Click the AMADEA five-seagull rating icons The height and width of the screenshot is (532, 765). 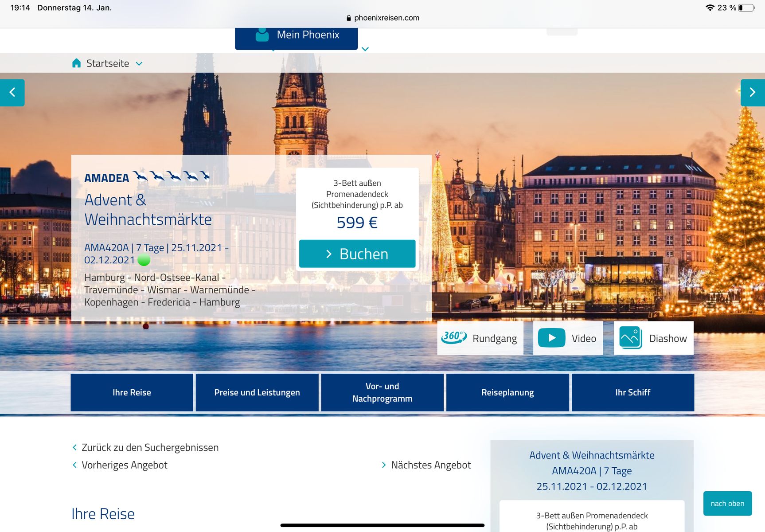171,176
